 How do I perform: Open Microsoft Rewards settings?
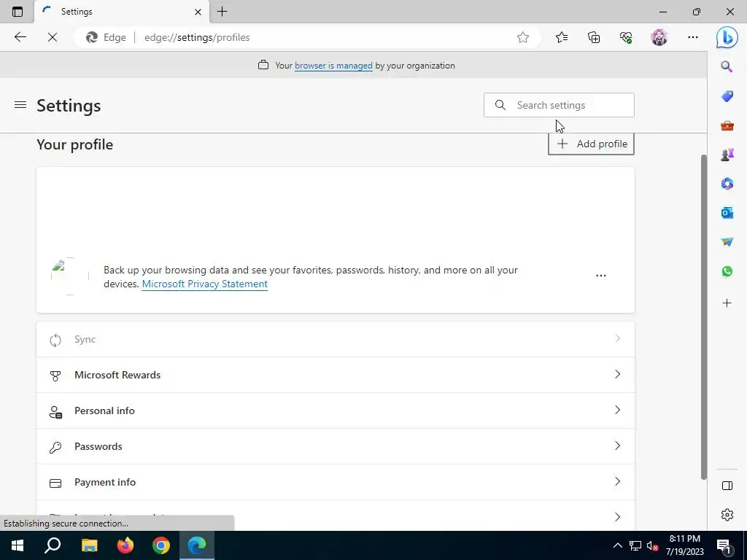click(x=336, y=375)
